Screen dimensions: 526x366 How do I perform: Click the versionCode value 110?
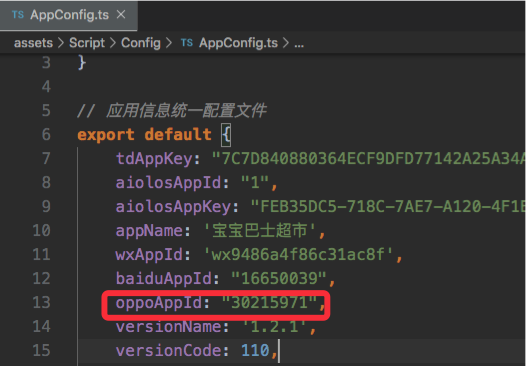(x=255, y=350)
